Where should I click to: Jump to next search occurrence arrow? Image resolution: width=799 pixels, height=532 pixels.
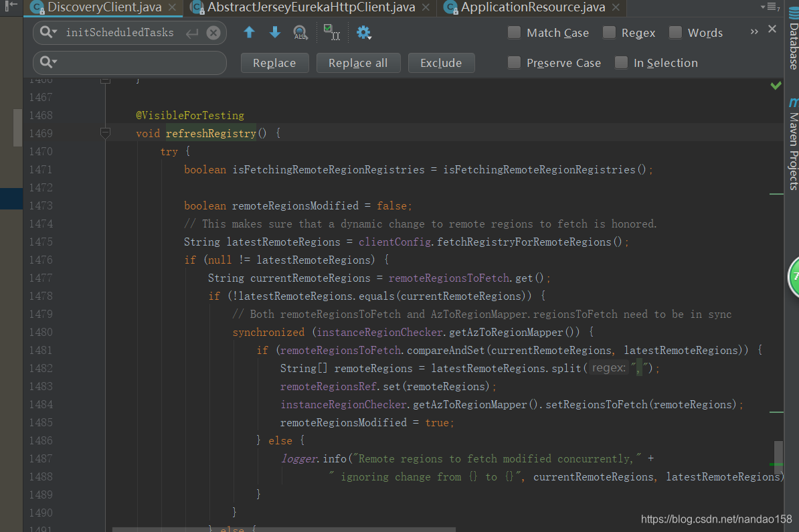[274, 32]
